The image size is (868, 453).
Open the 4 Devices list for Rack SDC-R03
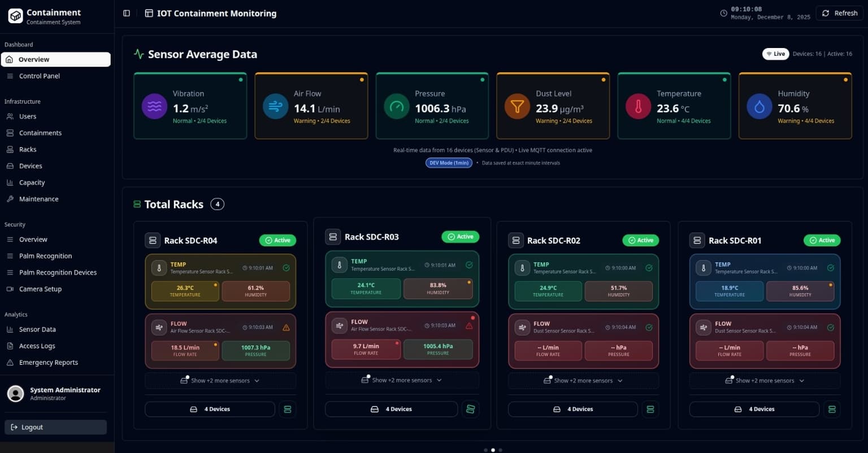[x=391, y=409]
